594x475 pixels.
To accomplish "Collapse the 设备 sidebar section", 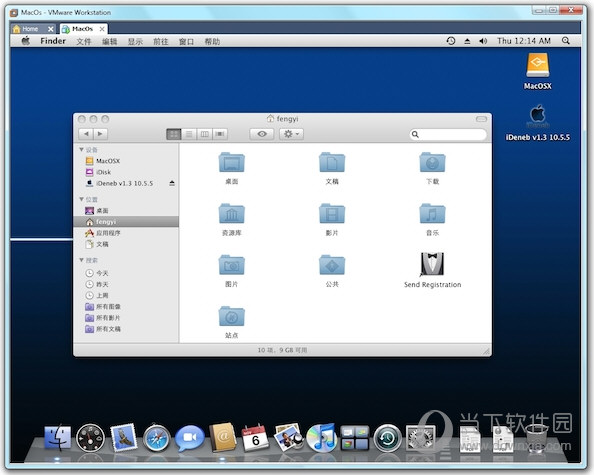I will click(x=81, y=150).
